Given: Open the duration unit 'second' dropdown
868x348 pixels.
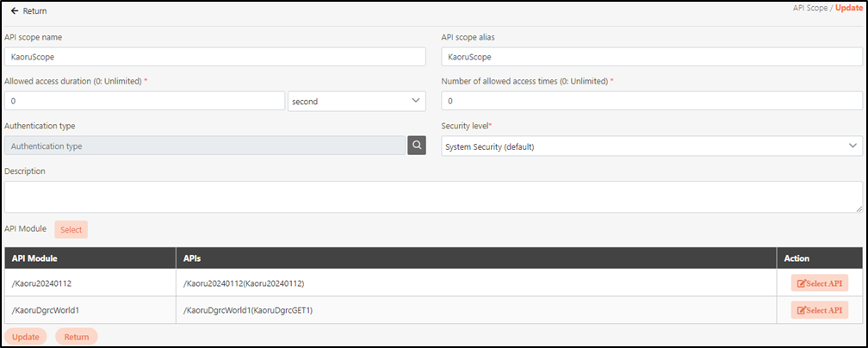Looking at the screenshot, I should click(356, 101).
